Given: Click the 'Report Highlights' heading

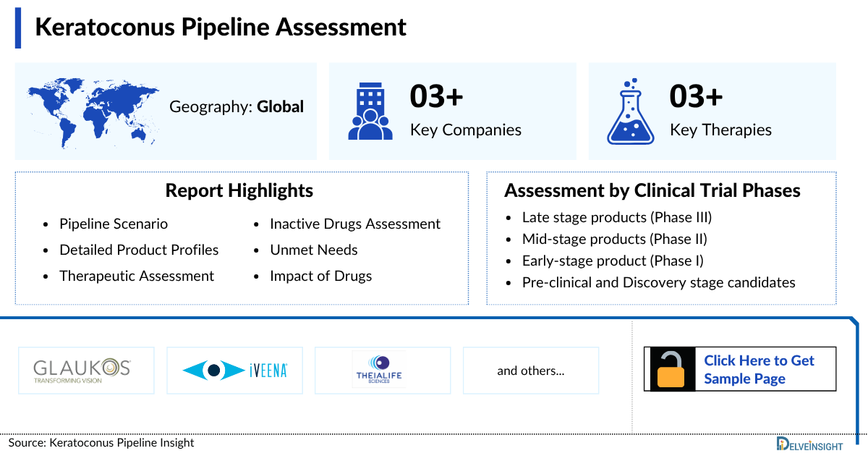Looking at the screenshot, I should click(x=239, y=190).
